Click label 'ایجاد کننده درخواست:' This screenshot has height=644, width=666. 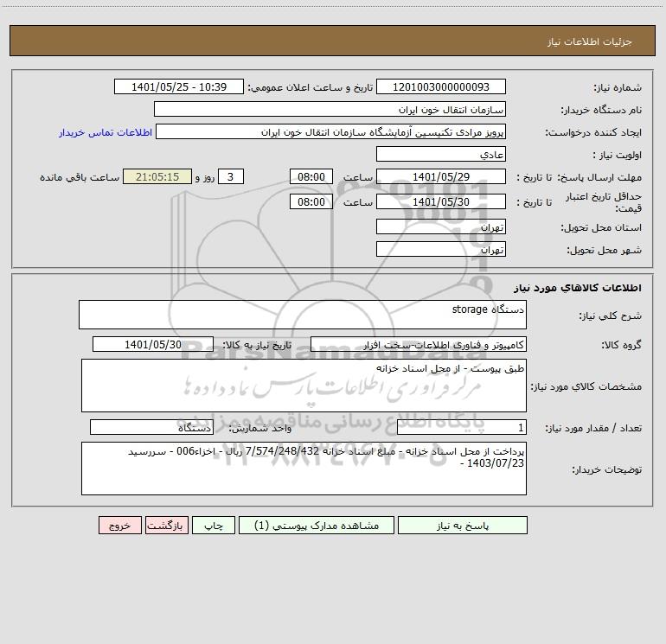(x=593, y=132)
